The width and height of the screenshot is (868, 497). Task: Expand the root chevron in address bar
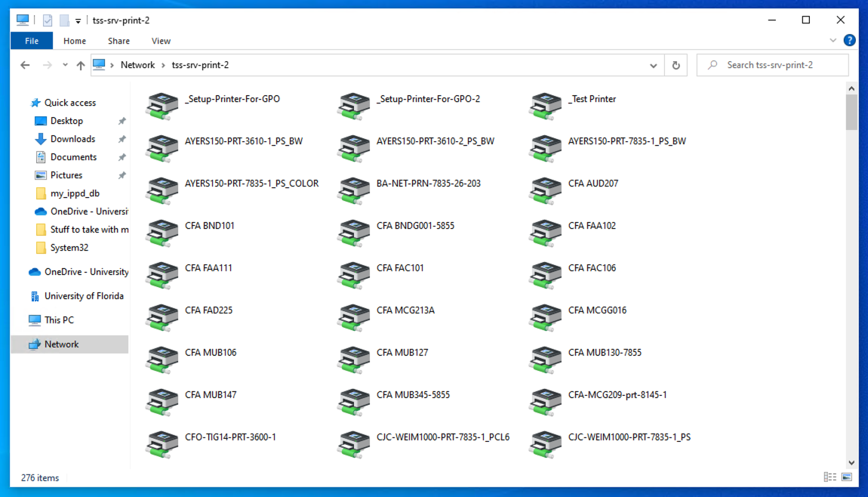112,66
